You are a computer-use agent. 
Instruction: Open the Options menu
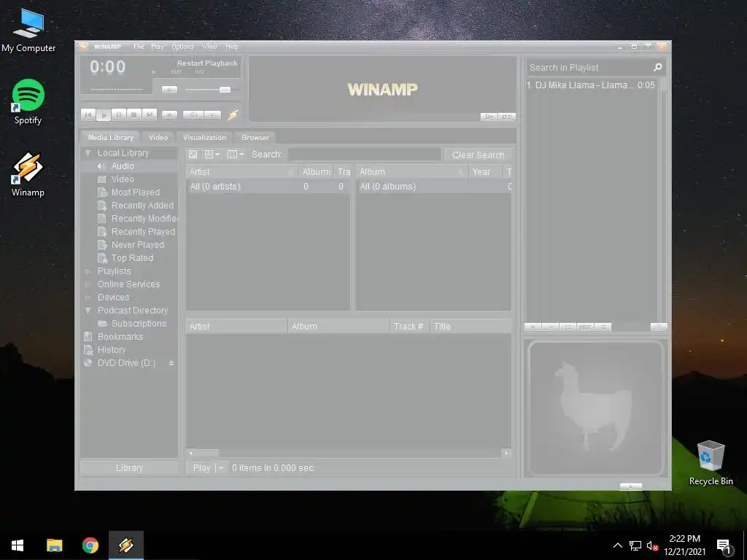[x=182, y=47]
